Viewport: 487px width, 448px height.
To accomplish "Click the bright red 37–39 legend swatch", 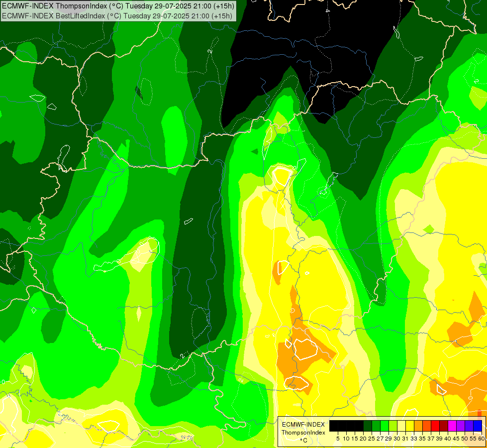I will click(435, 426).
